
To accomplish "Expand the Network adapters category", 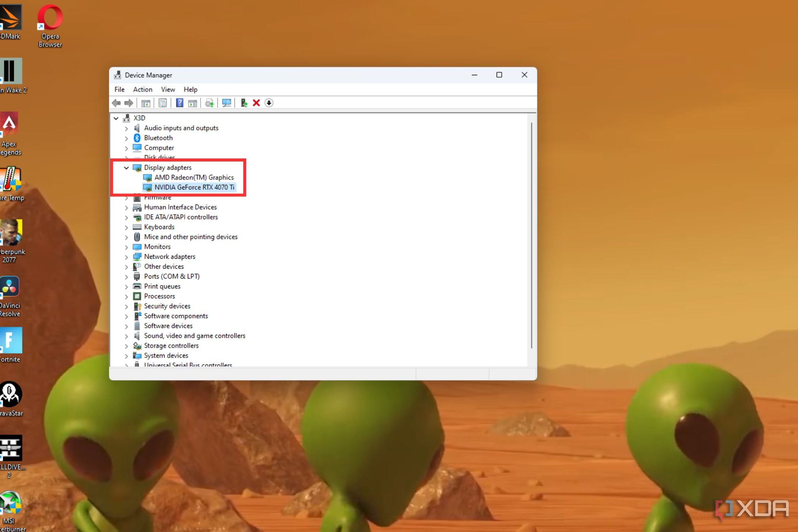I will pos(127,256).
